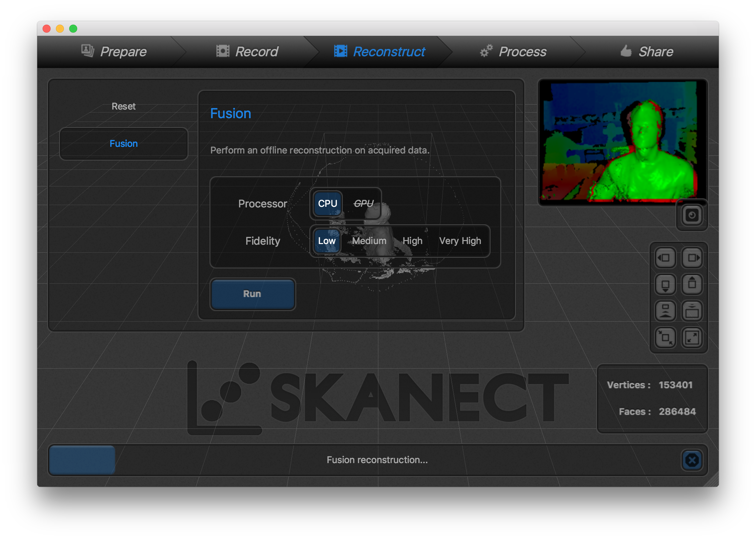This screenshot has width=756, height=540.
Task: Choose the High fidelity option
Action: coord(412,241)
